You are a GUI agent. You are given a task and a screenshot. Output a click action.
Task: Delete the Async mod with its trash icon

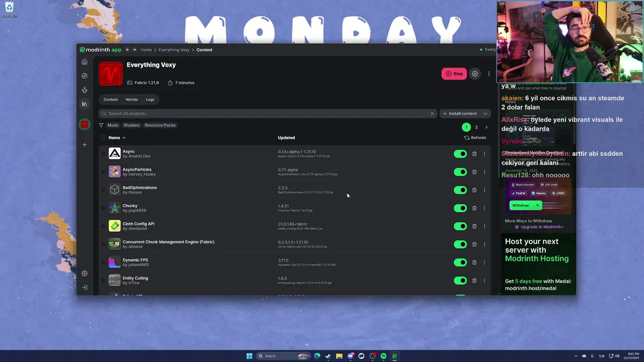point(474,154)
